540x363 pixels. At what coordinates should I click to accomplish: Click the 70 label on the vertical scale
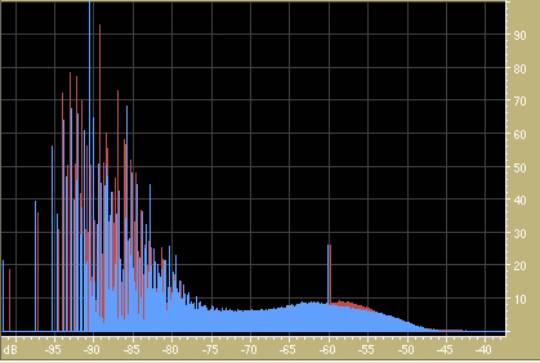519,101
